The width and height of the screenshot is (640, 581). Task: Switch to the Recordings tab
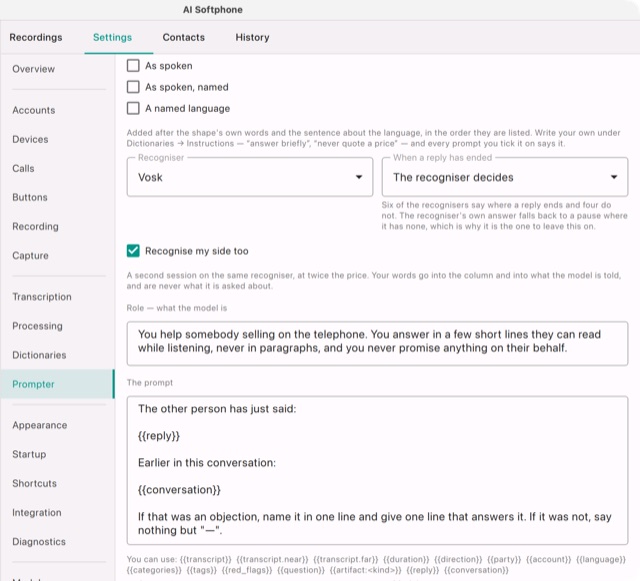[36, 37]
